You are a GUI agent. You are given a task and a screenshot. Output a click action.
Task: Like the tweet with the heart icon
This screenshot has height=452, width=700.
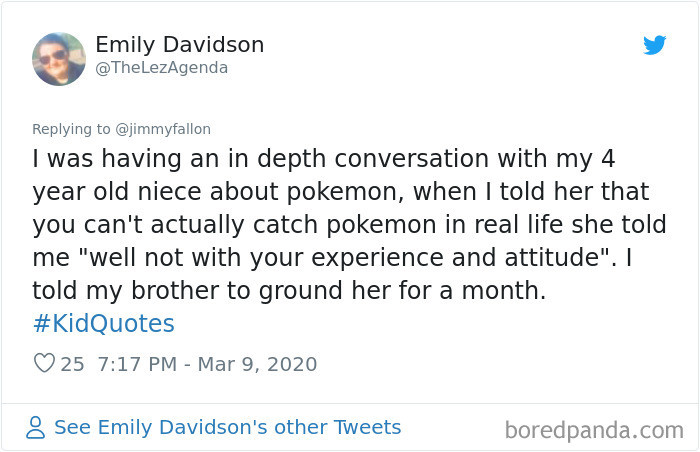pyautogui.click(x=44, y=364)
